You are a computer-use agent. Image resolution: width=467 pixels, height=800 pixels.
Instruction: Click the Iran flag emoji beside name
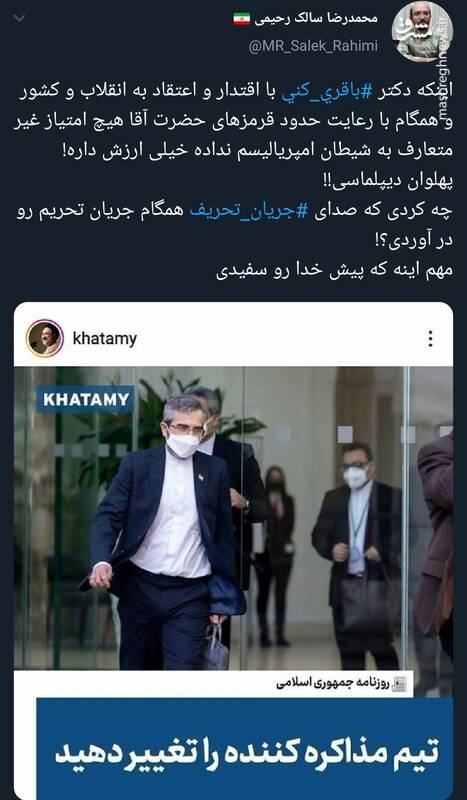click(241, 19)
